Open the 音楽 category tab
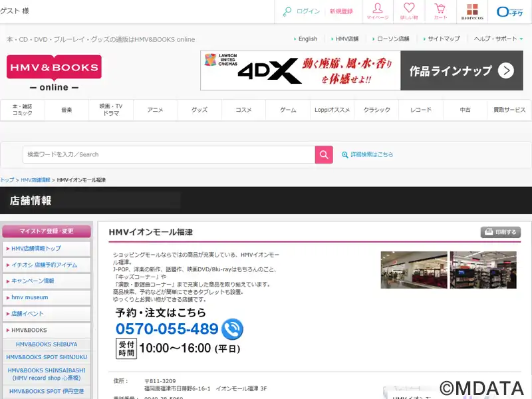The height and width of the screenshot is (399, 532). pos(66,110)
